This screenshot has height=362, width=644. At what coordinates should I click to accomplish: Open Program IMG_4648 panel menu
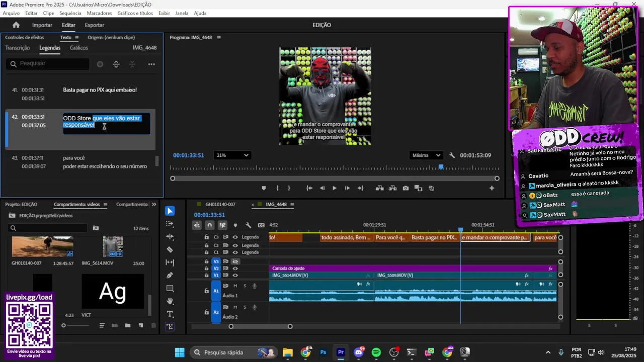(x=219, y=38)
